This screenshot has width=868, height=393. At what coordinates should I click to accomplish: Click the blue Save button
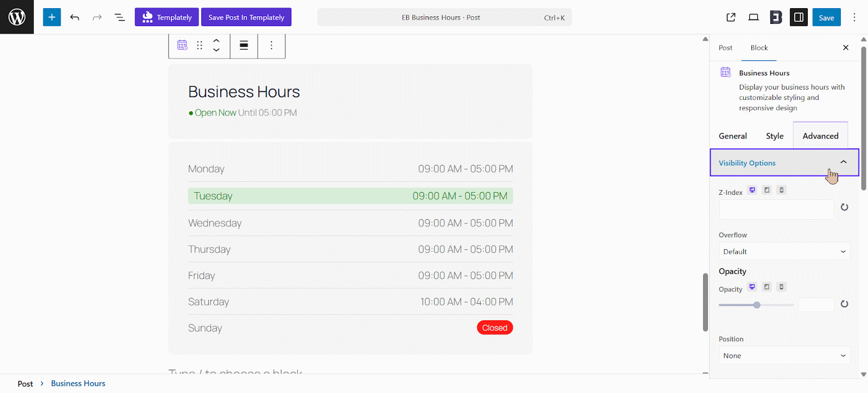click(826, 17)
